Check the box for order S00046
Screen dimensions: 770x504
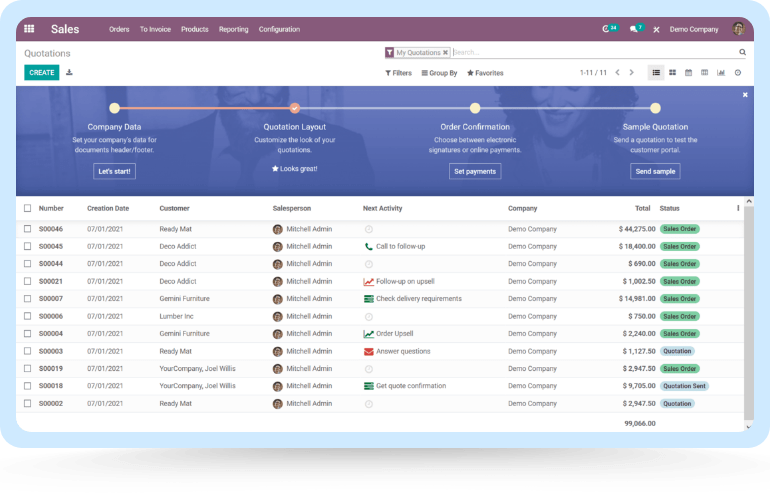(28, 229)
